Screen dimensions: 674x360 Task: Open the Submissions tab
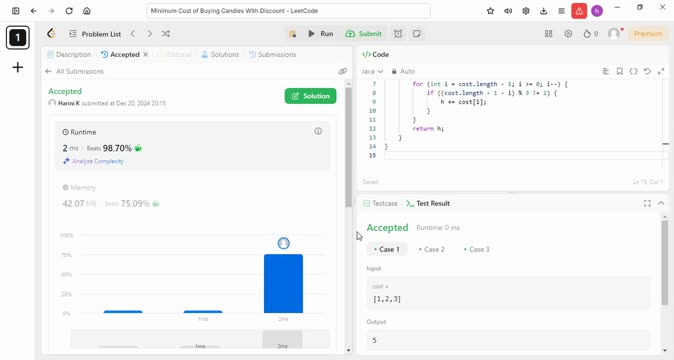tap(273, 55)
